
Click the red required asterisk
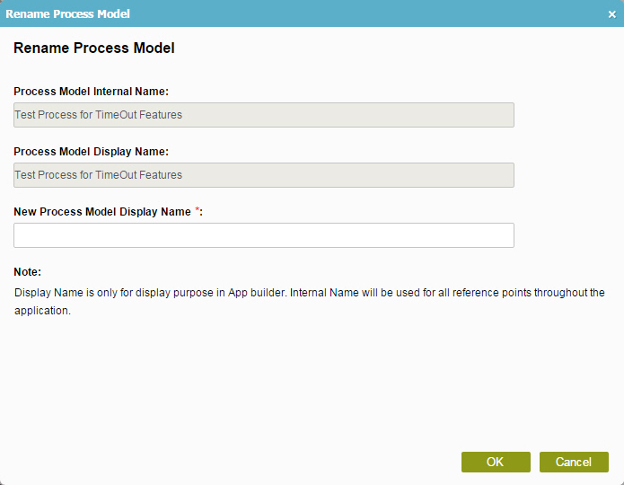(197, 210)
